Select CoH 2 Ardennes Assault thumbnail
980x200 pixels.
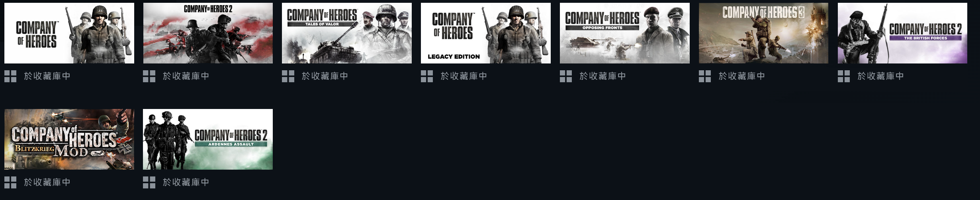208,139
